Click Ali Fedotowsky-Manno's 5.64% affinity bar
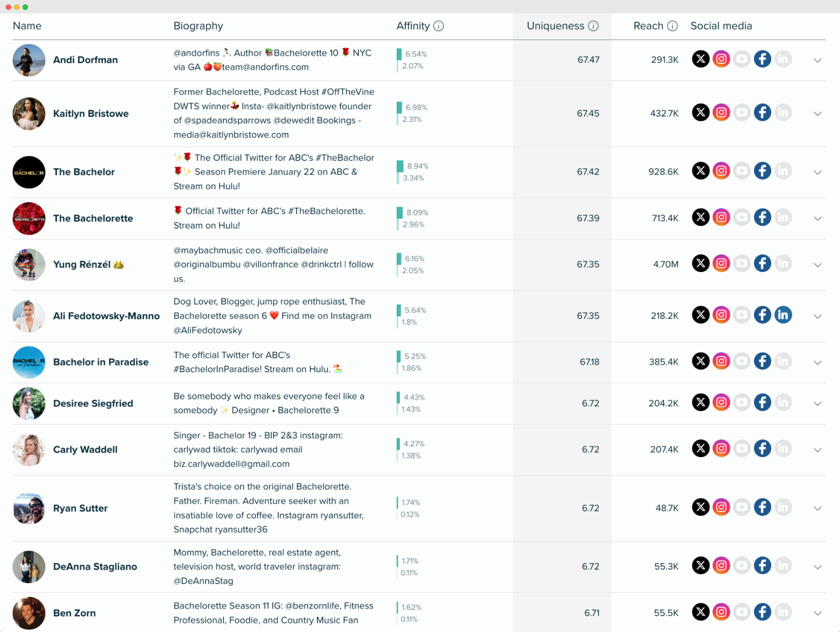This screenshot has height=632, width=840. click(x=399, y=310)
